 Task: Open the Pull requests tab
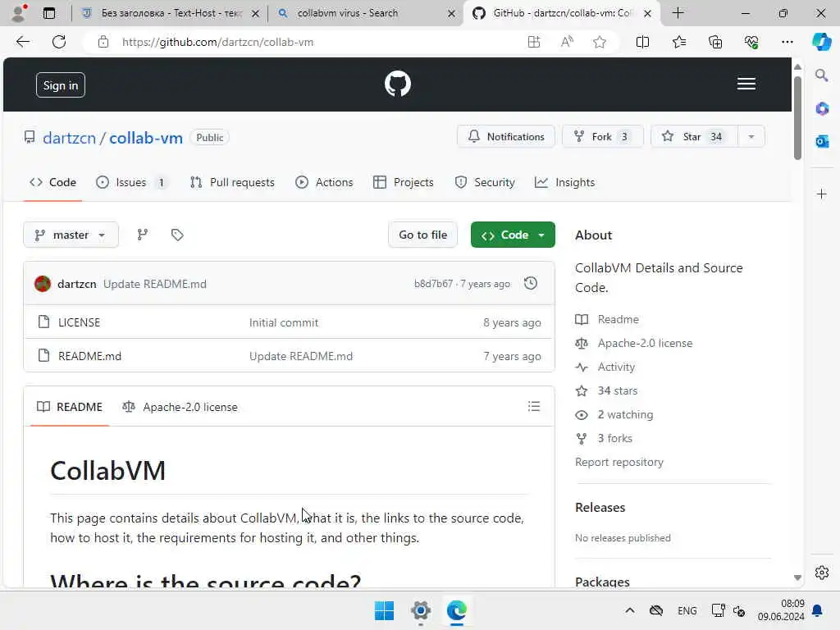(232, 182)
